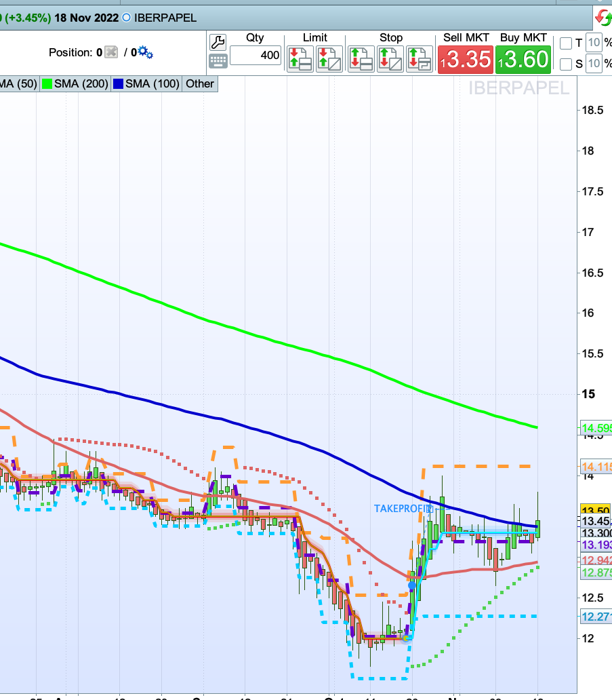Click the refresh arrows icon at top right
Image resolution: width=612 pixels, height=700 pixels.
click(x=603, y=18)
